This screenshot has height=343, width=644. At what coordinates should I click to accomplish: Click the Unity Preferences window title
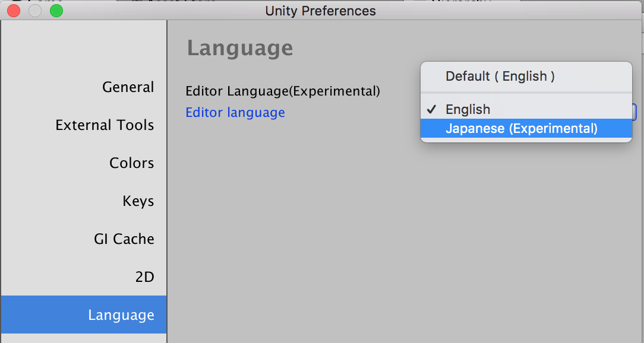click(320, 11)
